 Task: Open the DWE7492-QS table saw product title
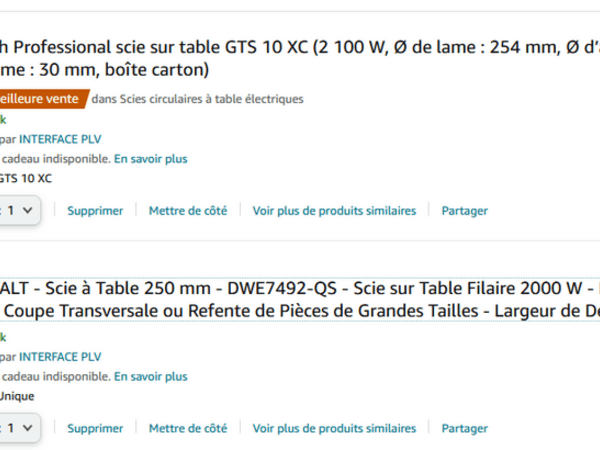(x=300, y=299)
